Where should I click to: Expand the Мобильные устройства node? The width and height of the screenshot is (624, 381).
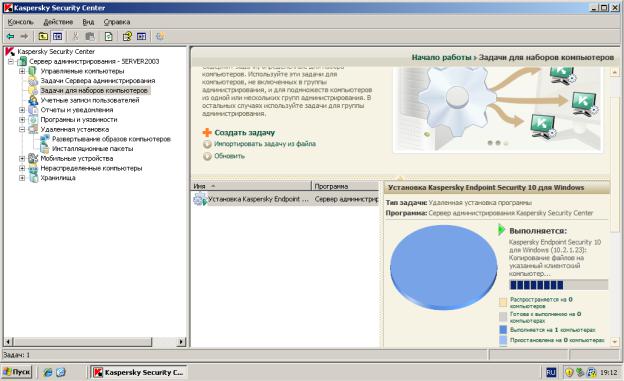(x=22, y=158)
